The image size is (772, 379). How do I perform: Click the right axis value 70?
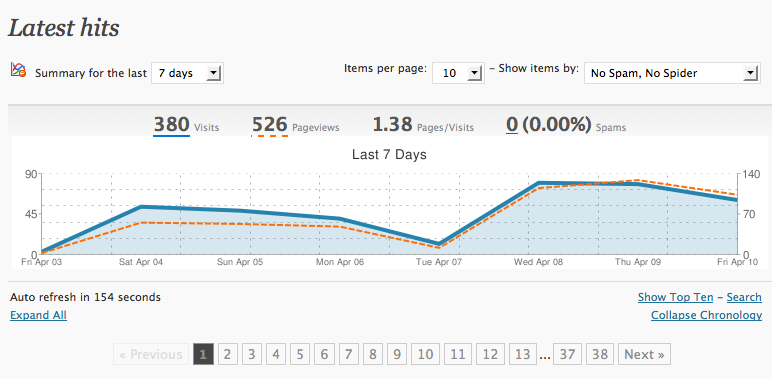748,214
